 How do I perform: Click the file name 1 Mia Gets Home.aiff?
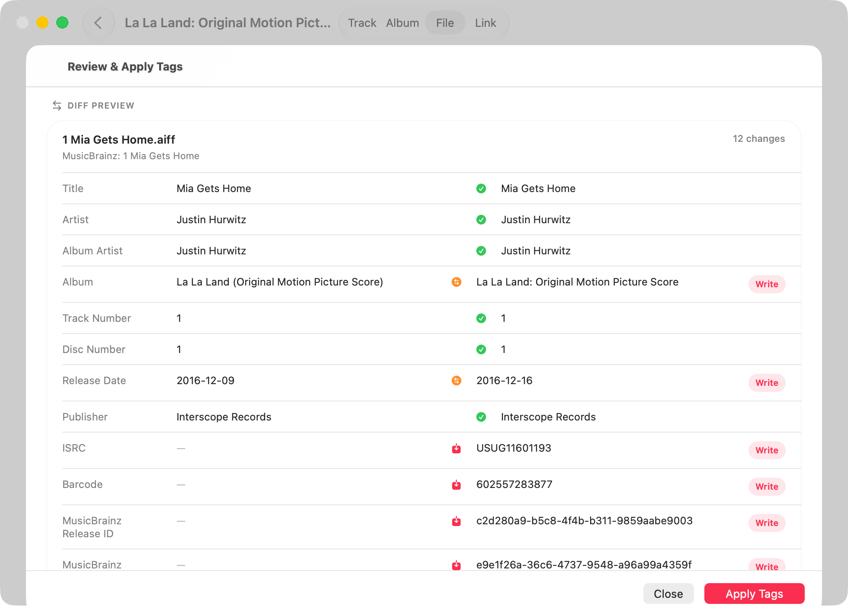click(x=119, y=140)
